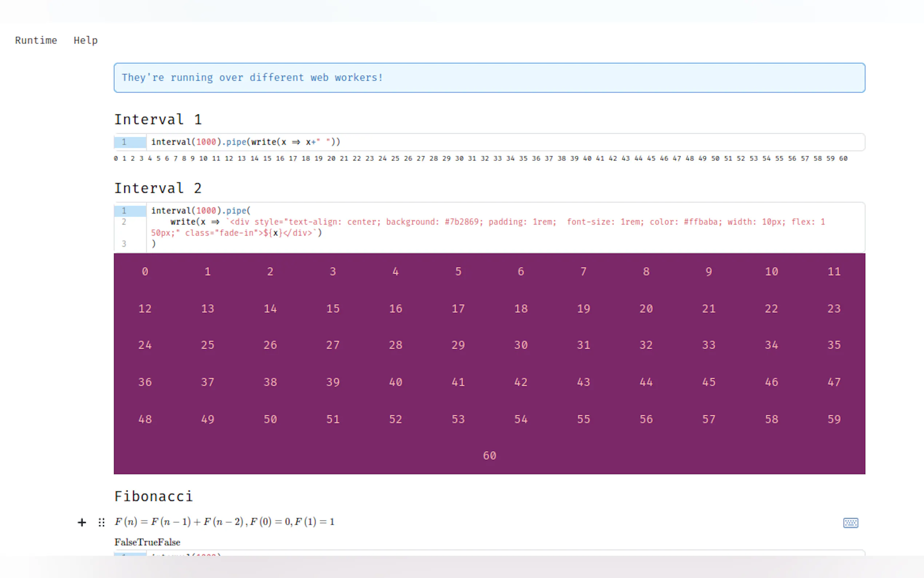Screen dimensions: 924x578
Task: Click the Interval 1 number output row
Action: 481,158
